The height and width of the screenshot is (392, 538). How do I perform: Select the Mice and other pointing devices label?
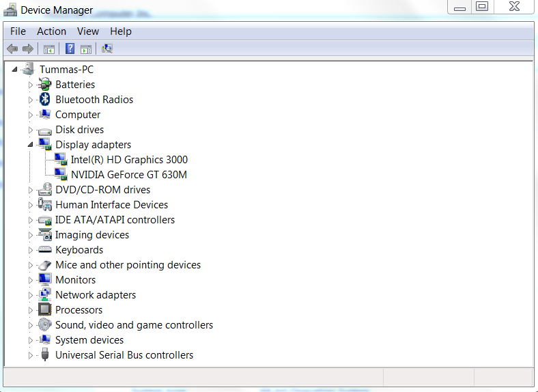(x=128, y=265)
